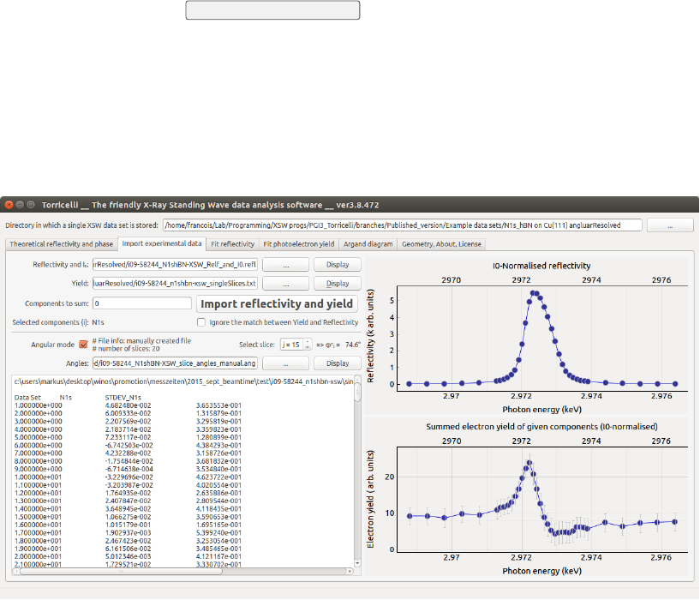This screenshot has width=700, height=600.
Task: Uncheck the Angular mode checkbox
Action: [x=83, y=345]
